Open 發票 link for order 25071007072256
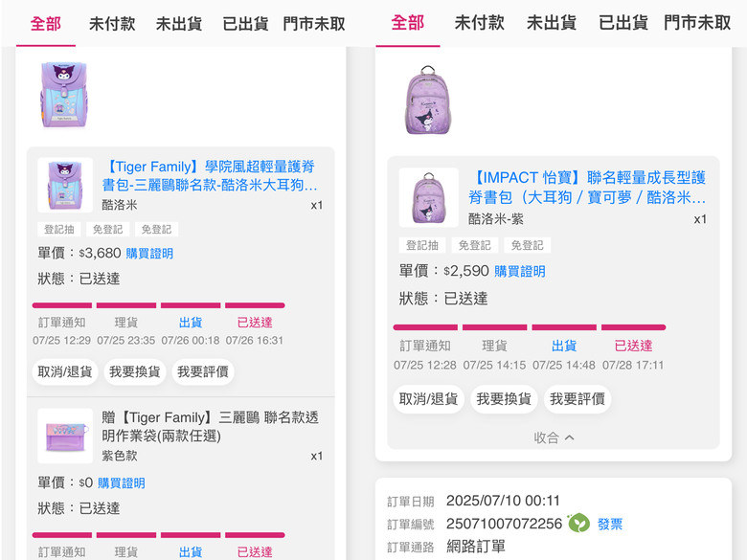Screen dimensions: 747x560 610,525
